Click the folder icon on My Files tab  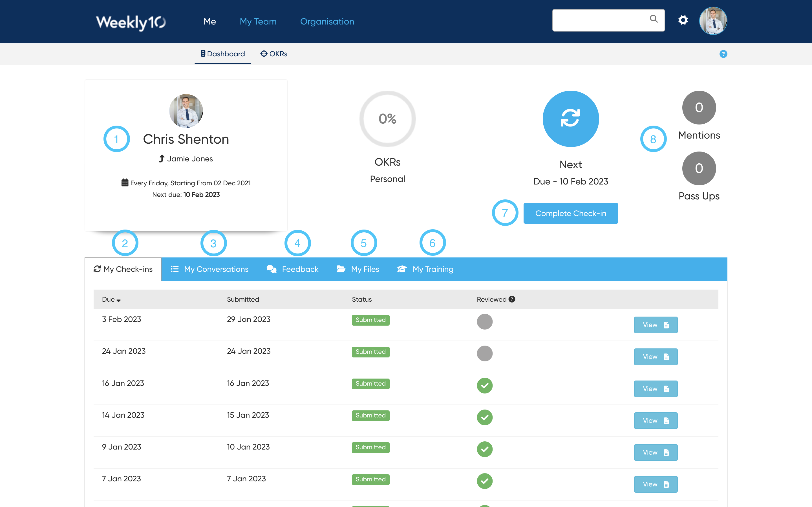[x=340, y=269]
